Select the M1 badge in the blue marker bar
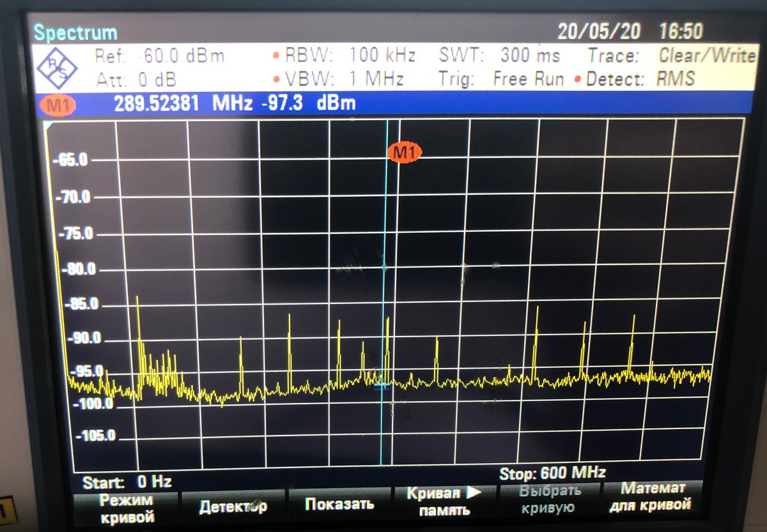 click(58, 105)
